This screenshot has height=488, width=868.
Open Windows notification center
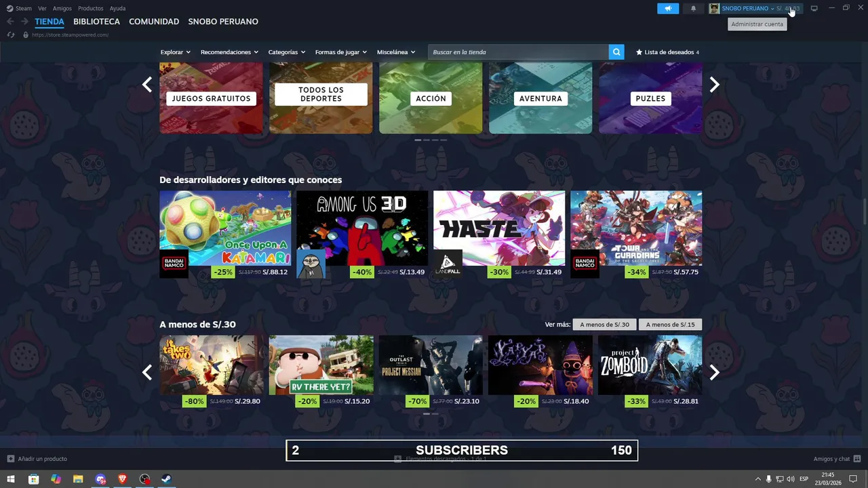tap(853, 479)
